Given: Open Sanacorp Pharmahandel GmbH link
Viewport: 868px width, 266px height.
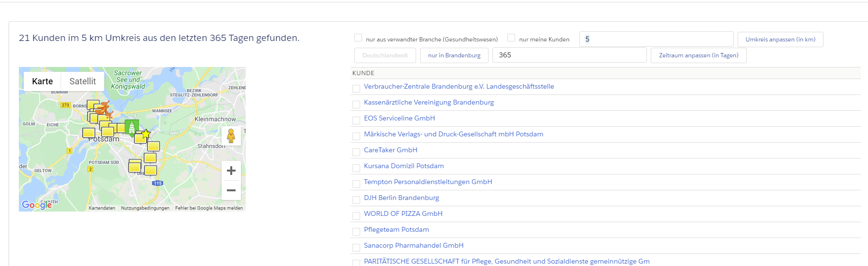Looking at the screenshot, I should point(414,246).
